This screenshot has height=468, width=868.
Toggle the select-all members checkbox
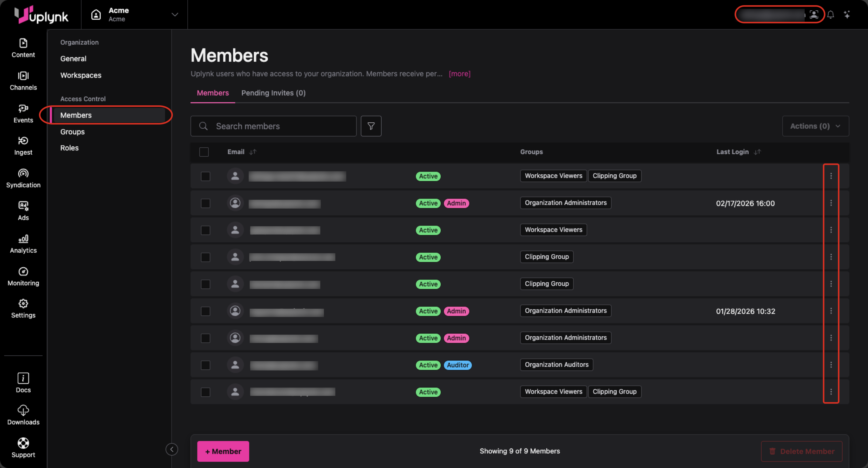tap(204, 152)
